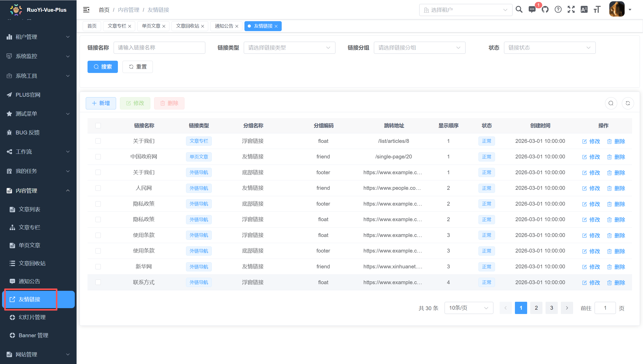
Task: Open the header search magnifier icon
Action: [519, 10]
